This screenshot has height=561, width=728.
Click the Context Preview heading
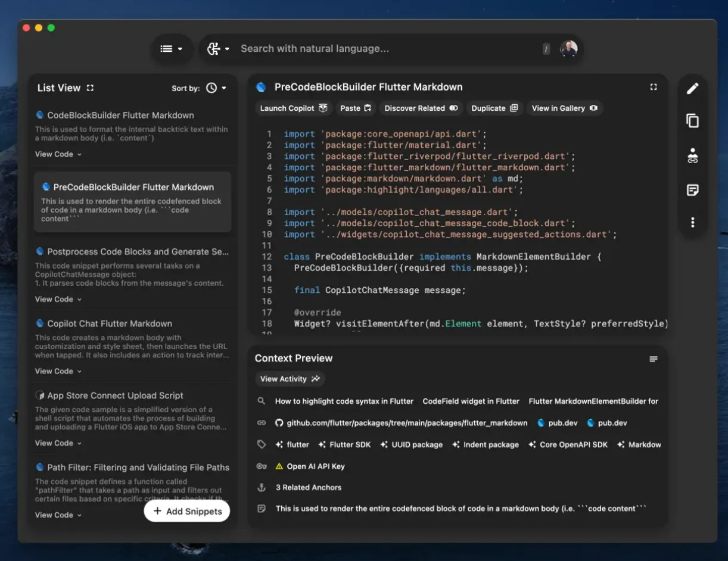pos(294,358)
